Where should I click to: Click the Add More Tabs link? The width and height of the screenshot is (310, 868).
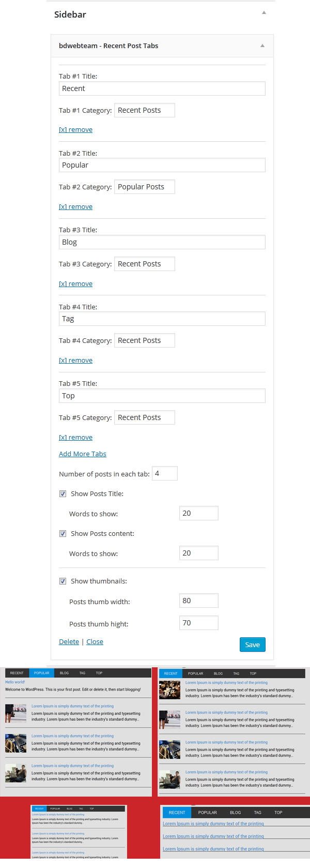point(83,454)
